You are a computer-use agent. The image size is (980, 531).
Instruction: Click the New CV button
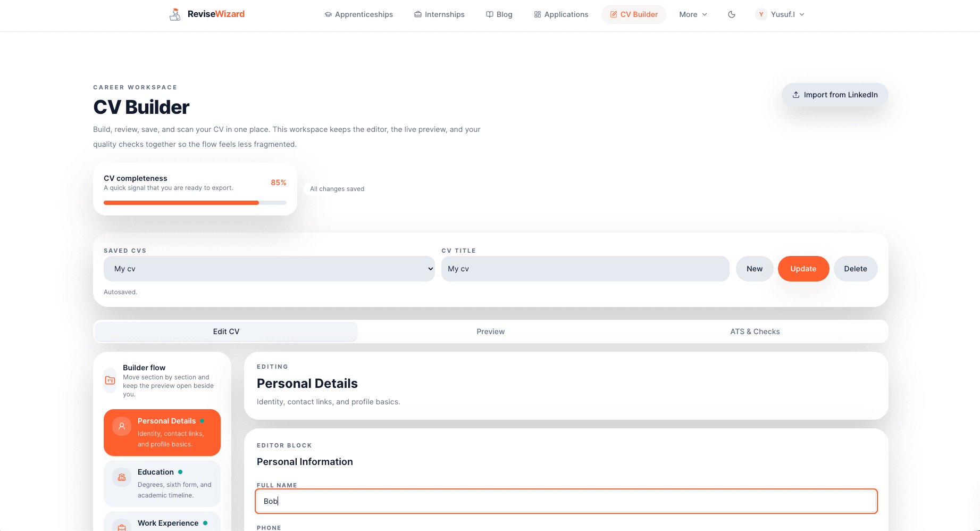pos(755,269)
